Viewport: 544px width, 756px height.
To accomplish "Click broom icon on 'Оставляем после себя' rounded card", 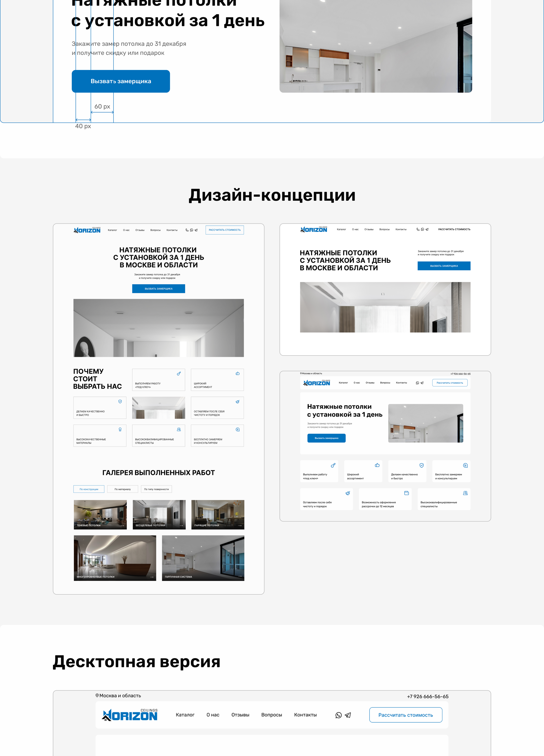I will coord(347,493).
